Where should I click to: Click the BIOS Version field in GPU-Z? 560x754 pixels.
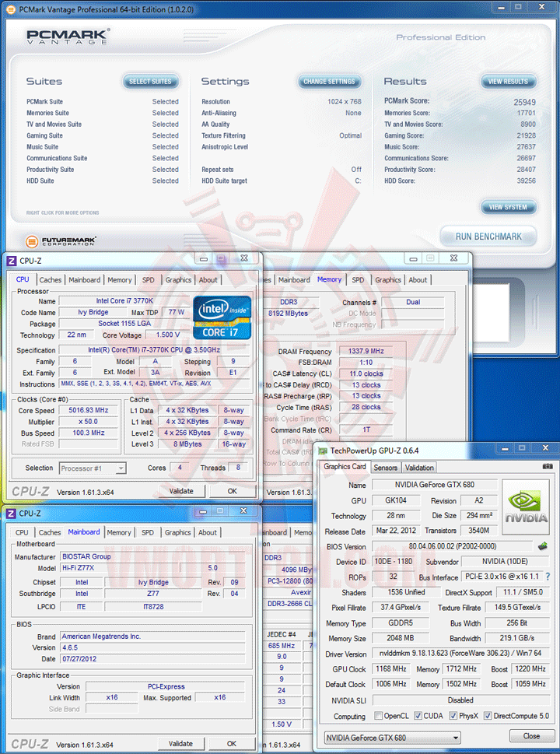pos(453,546)
